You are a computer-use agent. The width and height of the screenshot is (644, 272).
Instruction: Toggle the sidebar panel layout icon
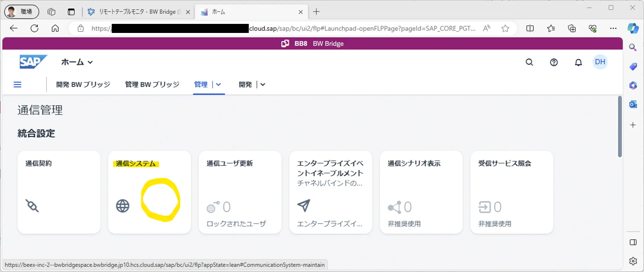(633, 242)
